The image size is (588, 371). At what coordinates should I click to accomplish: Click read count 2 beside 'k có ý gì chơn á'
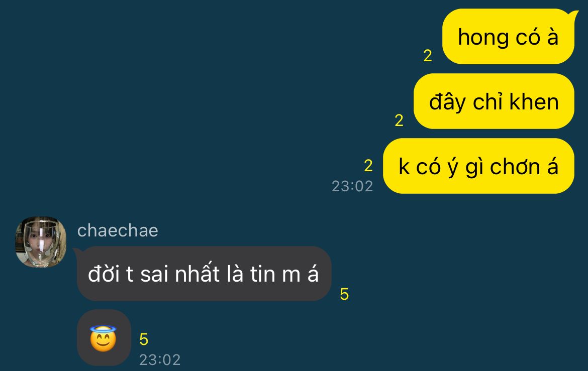(x=368, y=166)
